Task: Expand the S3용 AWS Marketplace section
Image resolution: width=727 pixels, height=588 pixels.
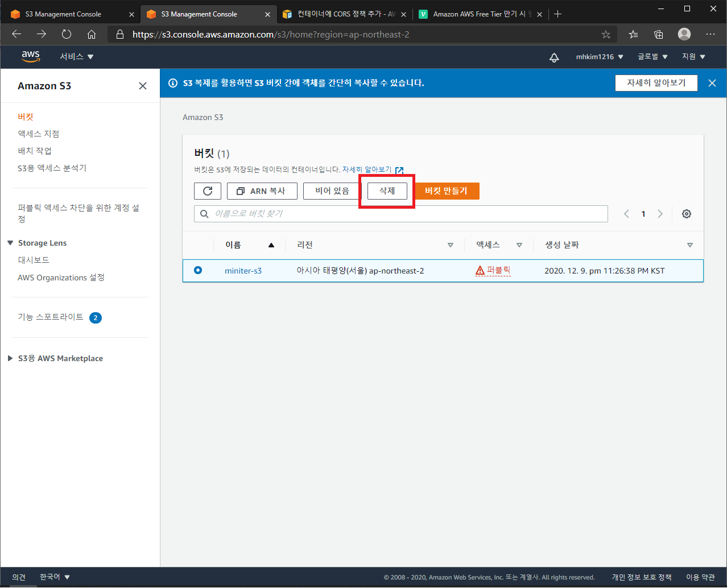Action: point(10,358)
